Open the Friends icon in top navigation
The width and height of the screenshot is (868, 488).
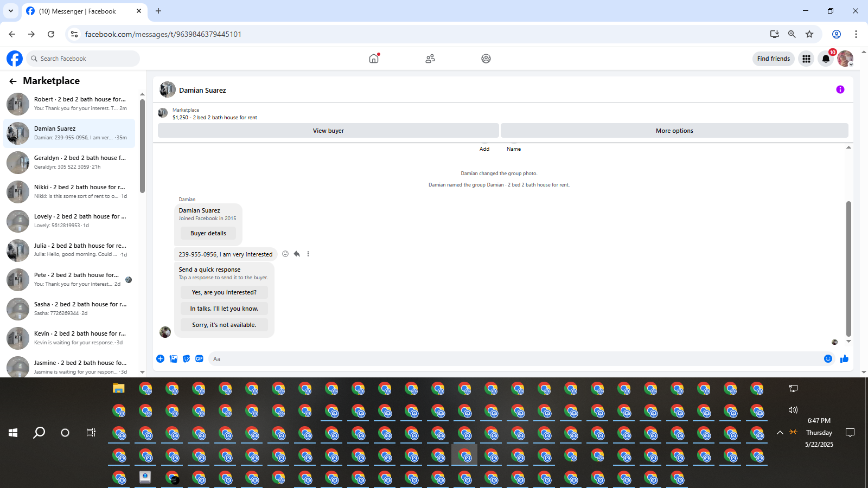coord(430,59)
